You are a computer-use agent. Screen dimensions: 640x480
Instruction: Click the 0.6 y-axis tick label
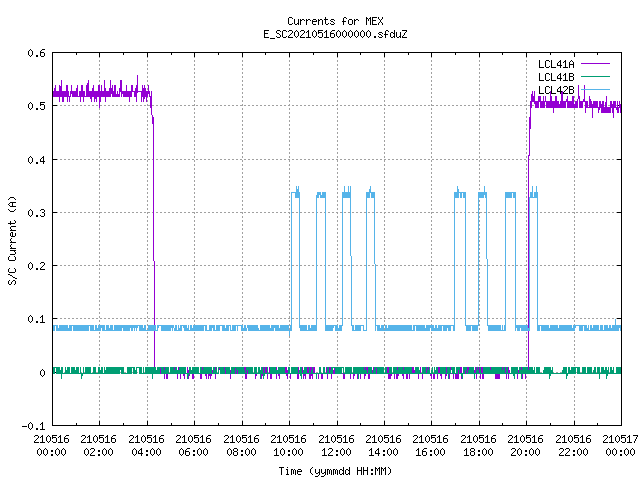(36, 53)
